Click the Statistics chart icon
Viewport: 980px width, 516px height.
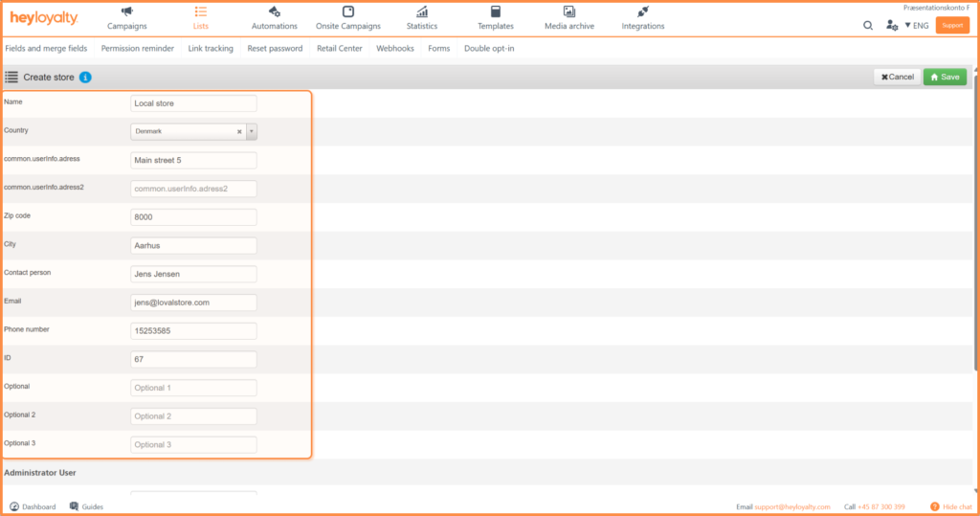coord(421,11)
